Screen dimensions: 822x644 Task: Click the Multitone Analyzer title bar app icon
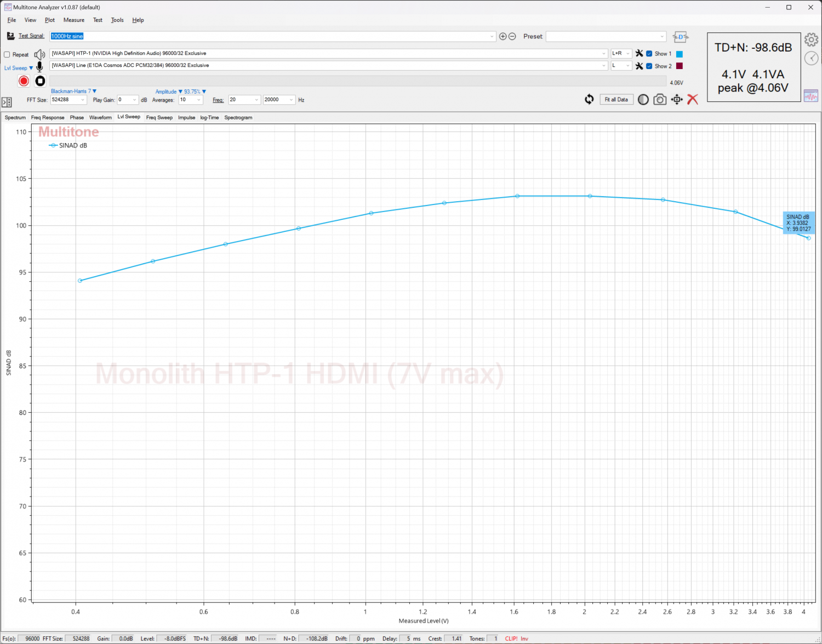click(x=8, y=7)
